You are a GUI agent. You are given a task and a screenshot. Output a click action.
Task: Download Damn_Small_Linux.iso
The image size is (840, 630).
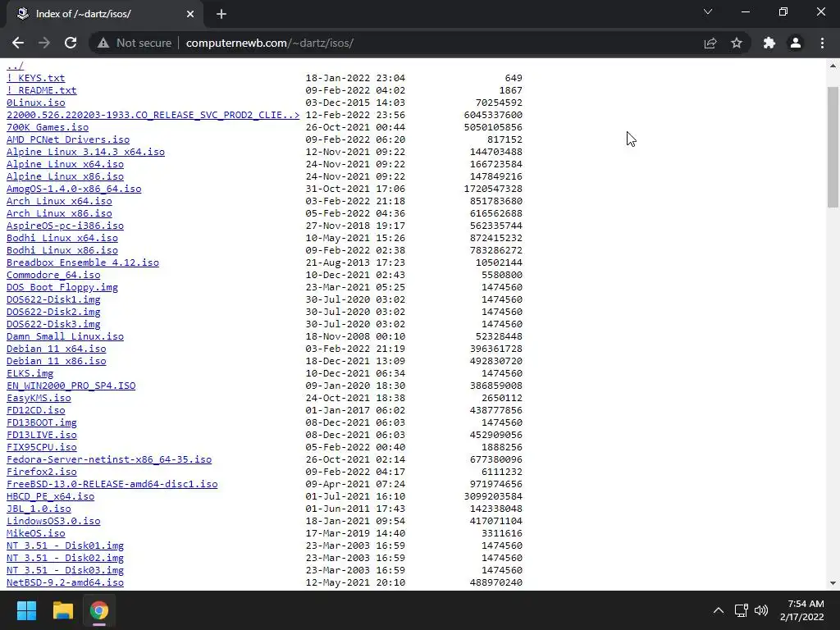[65, 337]
